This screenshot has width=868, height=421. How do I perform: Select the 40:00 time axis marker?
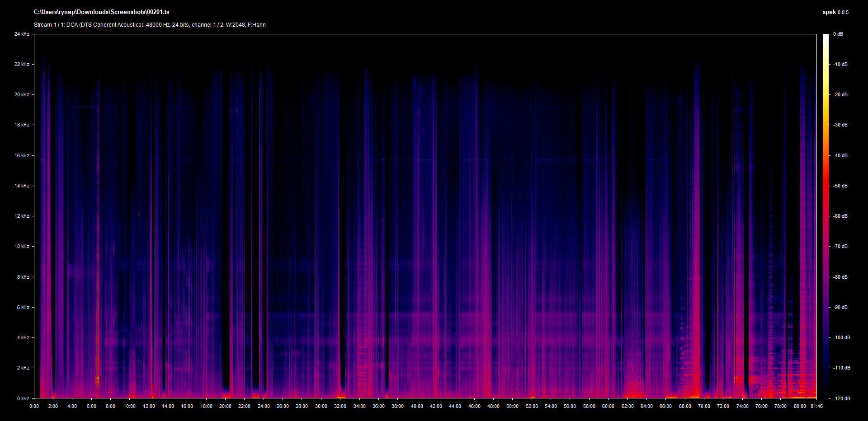417,406
